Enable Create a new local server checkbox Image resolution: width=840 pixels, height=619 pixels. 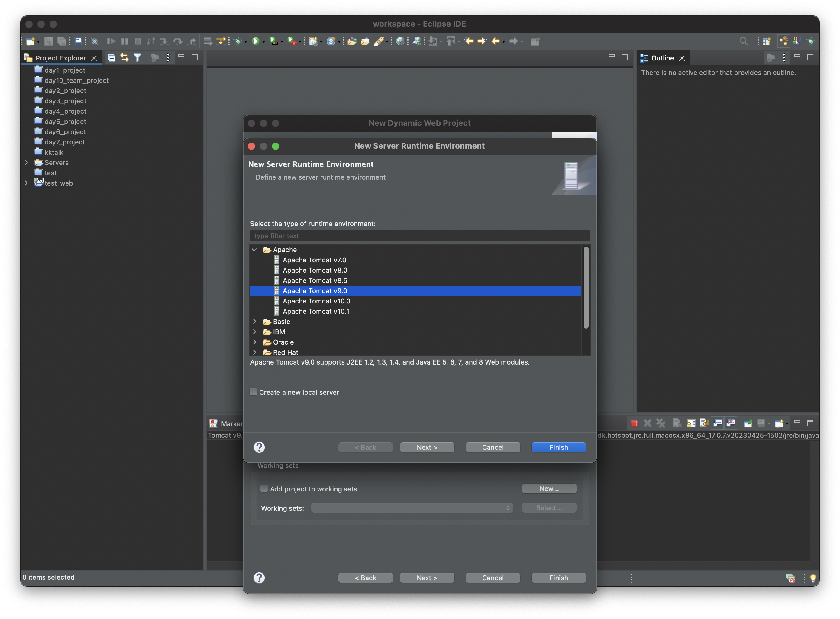[253, 391]
